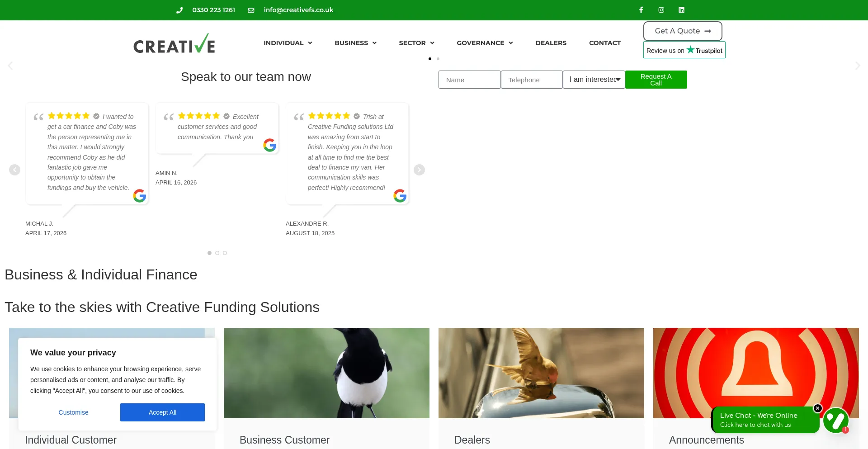Click Announcements card heading
The height and width of the screenshot is (449, 868).
(707, 440)
